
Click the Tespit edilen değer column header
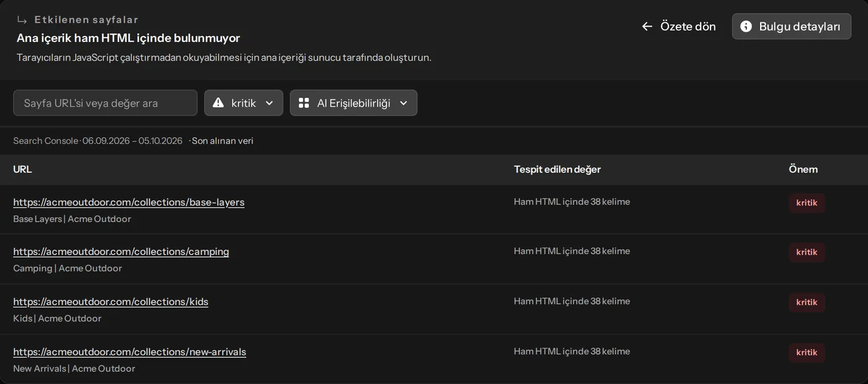point(557,169)
